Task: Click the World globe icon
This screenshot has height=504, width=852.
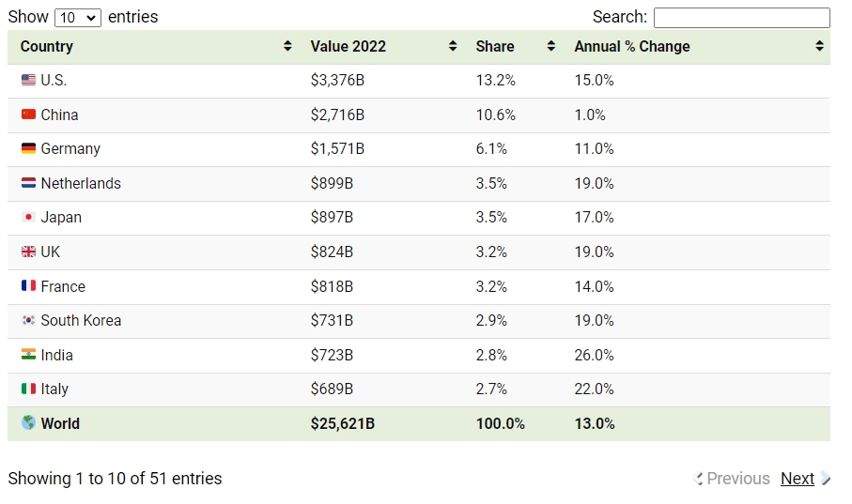Action: point(28,422)
